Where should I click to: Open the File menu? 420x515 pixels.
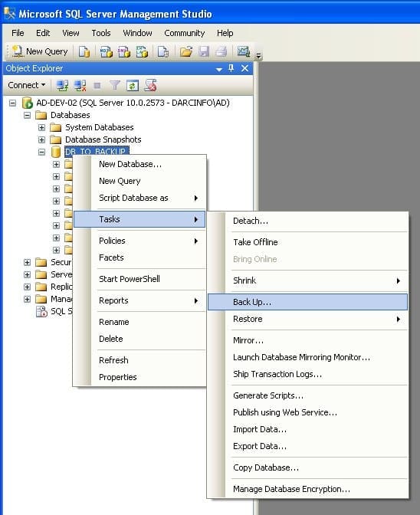coord(18,33)
